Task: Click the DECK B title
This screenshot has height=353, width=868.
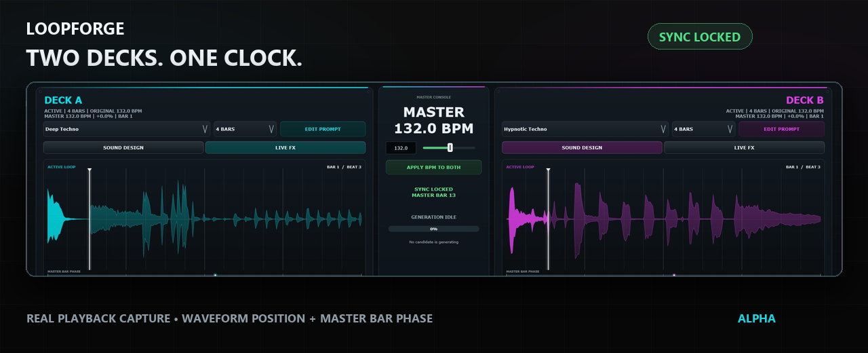Action: (x=805, y=100)
